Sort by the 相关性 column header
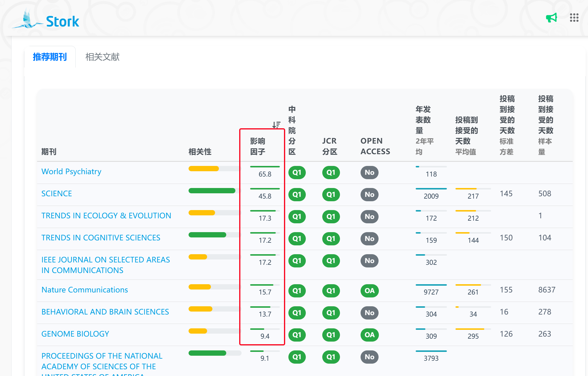The image size is (588, 376). point(200,152)
